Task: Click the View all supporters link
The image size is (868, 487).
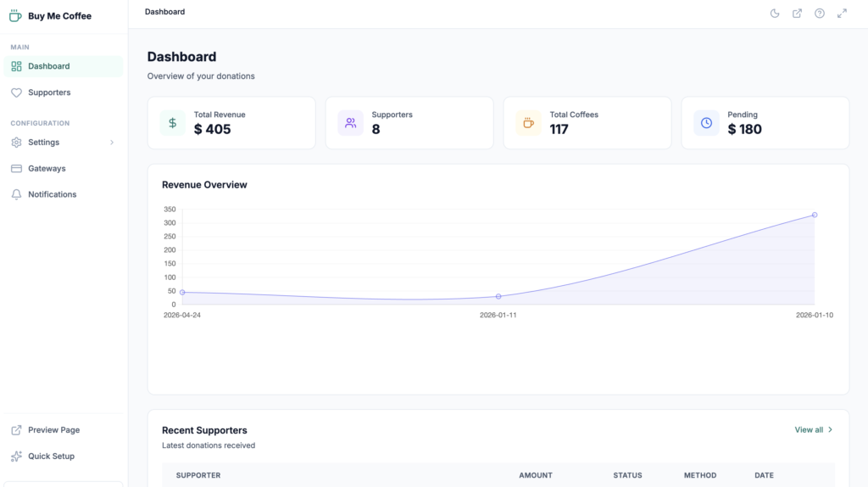Action: pos(813,429)
